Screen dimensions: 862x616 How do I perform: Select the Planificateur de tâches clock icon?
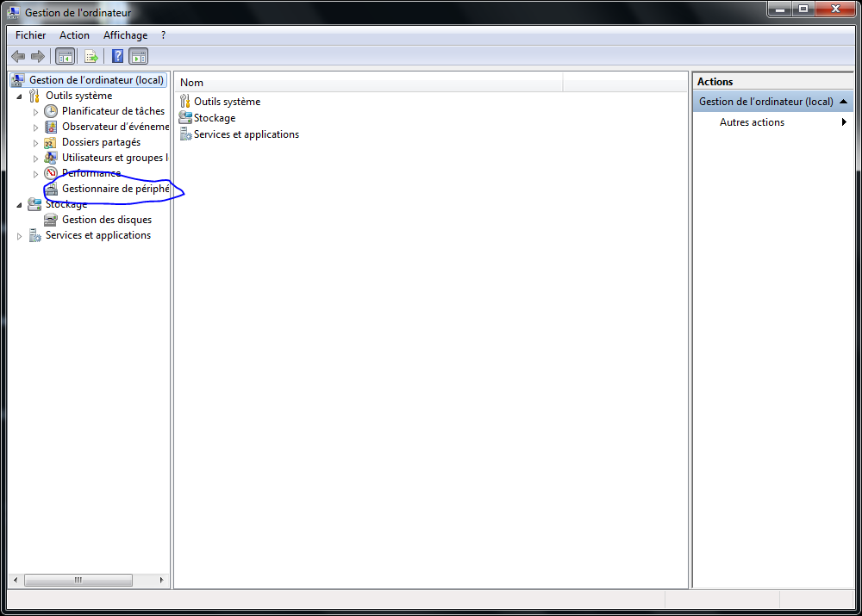(51, 110)
